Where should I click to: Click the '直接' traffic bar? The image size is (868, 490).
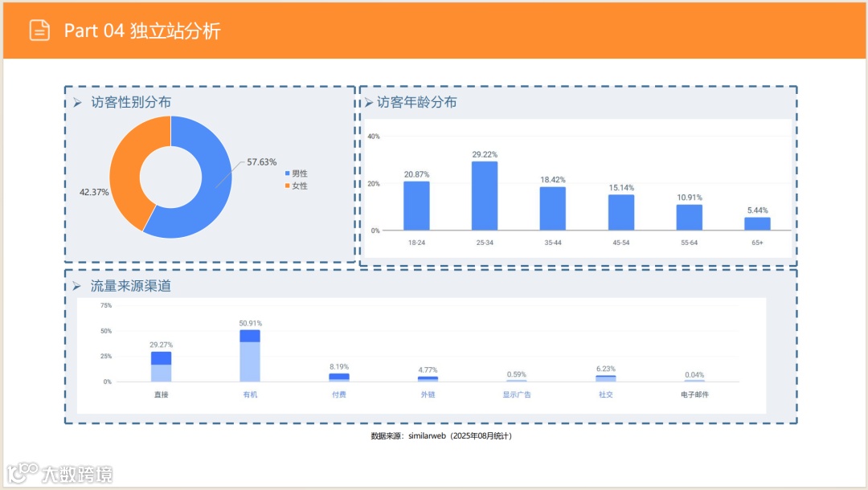click(x=161, y=366)
